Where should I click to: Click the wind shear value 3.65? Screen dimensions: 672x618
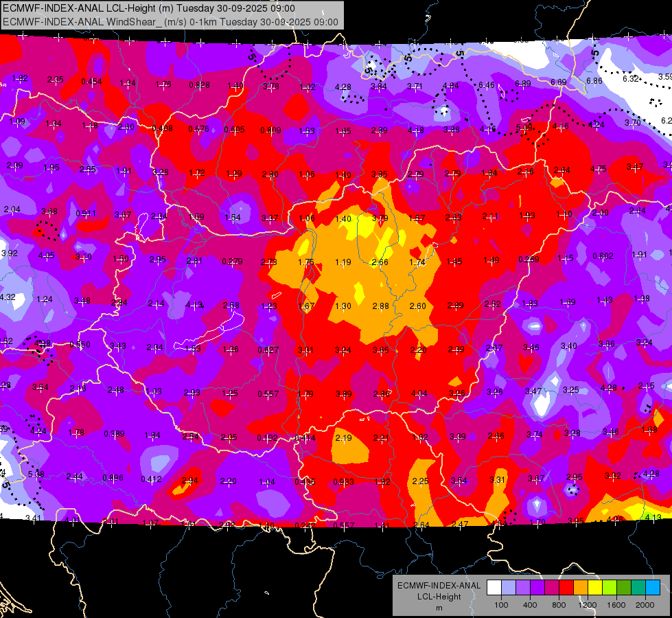(380, 350)
